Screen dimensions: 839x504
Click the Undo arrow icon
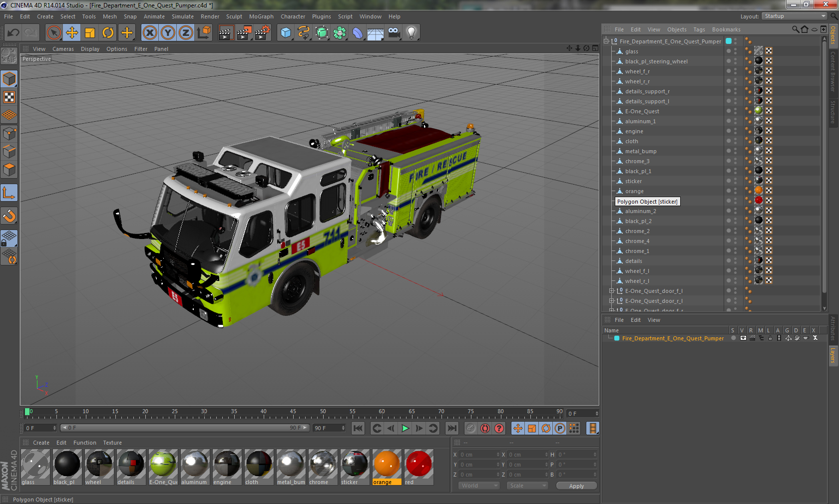(x=13, y=33)
